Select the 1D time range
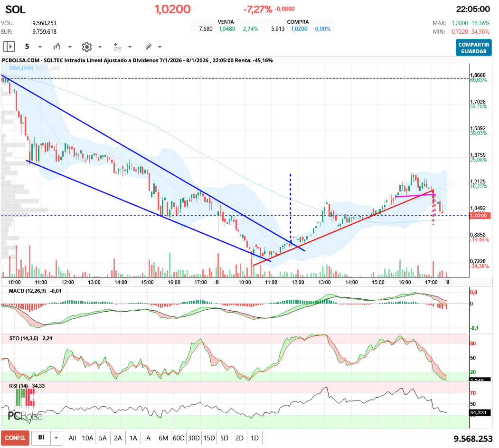The height and width of the screenshot is (448, 499). [x=254, y=438]
